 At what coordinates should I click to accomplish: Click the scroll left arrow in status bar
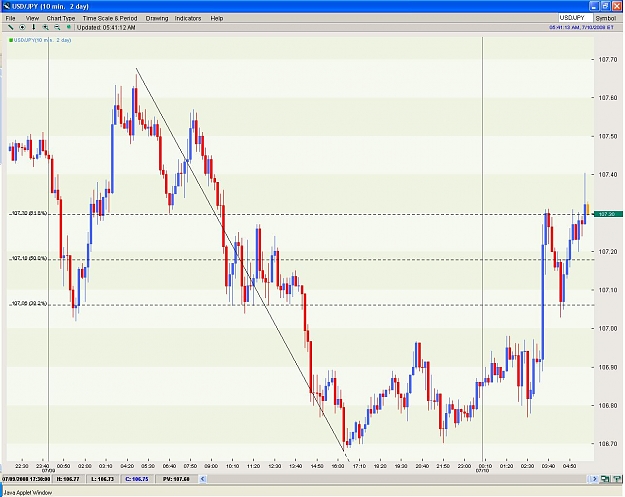(202, 479)
